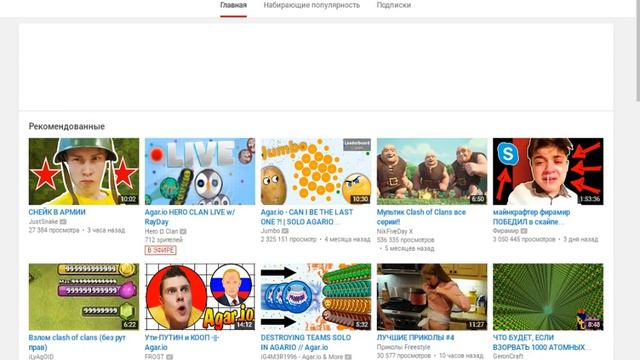Open the Фирамир channel link
This screenshot has width=640, height=360.
pyautogui.click(x=505, y=231)
